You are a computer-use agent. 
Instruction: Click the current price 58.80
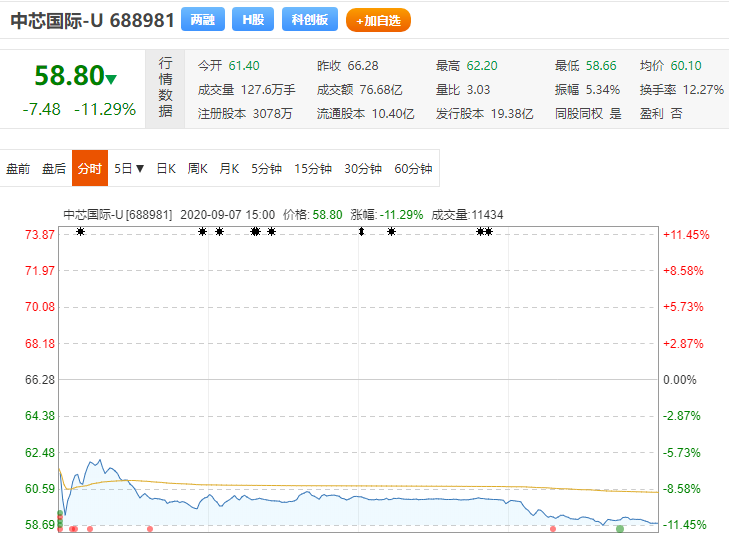point(70,75)
